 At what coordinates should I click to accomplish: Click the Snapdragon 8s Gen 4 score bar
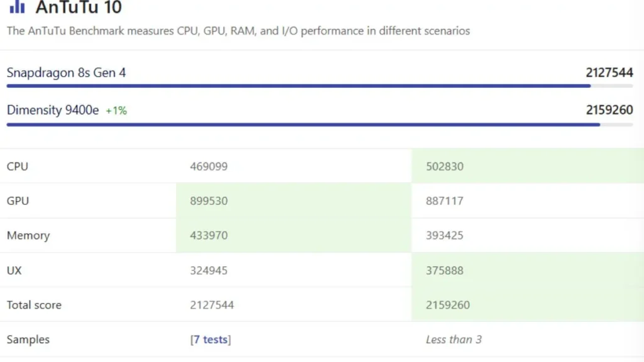319,86
